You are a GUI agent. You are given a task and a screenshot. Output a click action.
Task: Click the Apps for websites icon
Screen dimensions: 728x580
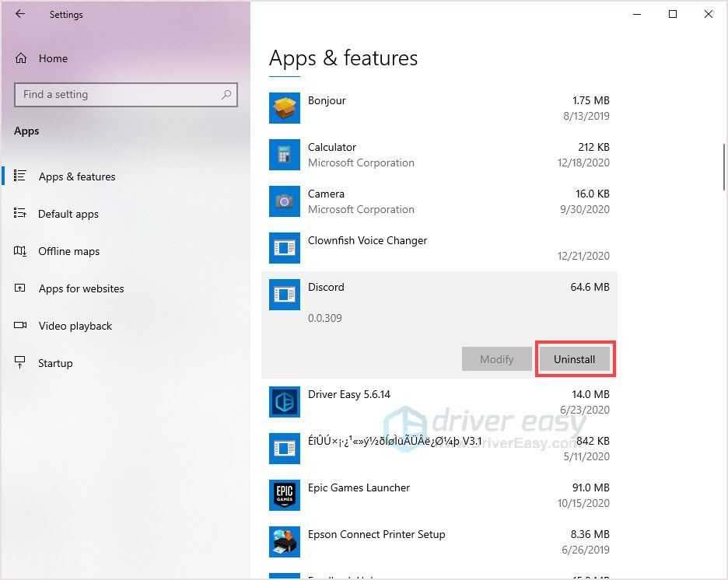pos(20,288)
